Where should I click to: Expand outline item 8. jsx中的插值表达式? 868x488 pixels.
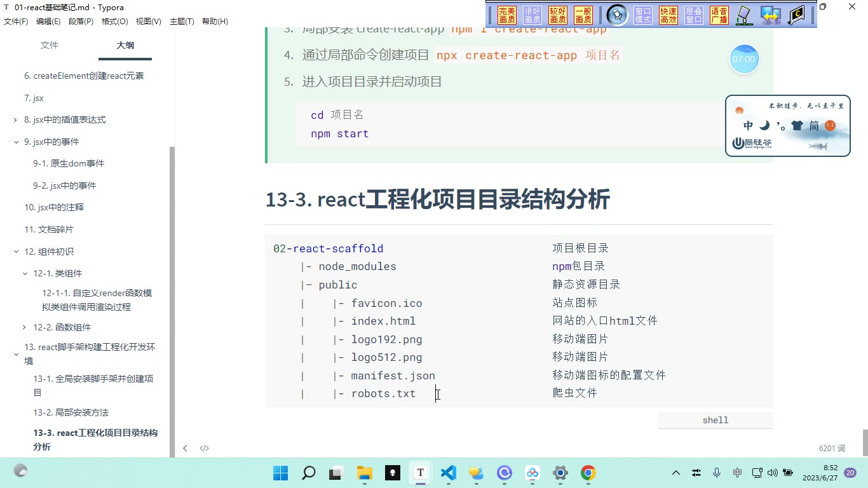click(x=16, y=119)
